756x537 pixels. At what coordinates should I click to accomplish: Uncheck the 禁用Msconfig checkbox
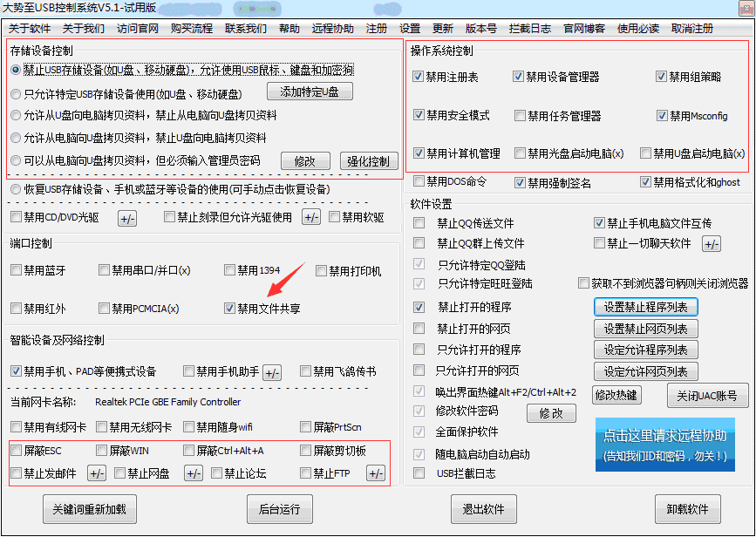(662, 116)
